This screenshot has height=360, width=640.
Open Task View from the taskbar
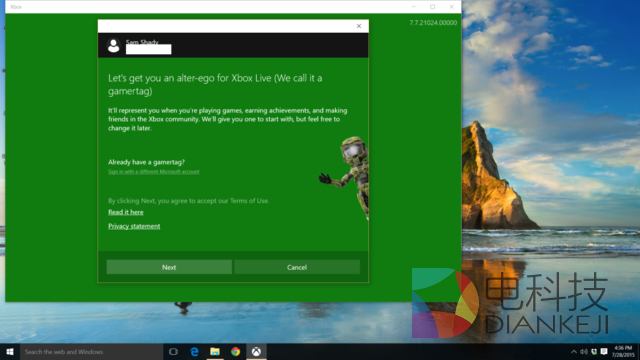pyautogui.click(x=173, y=351)
